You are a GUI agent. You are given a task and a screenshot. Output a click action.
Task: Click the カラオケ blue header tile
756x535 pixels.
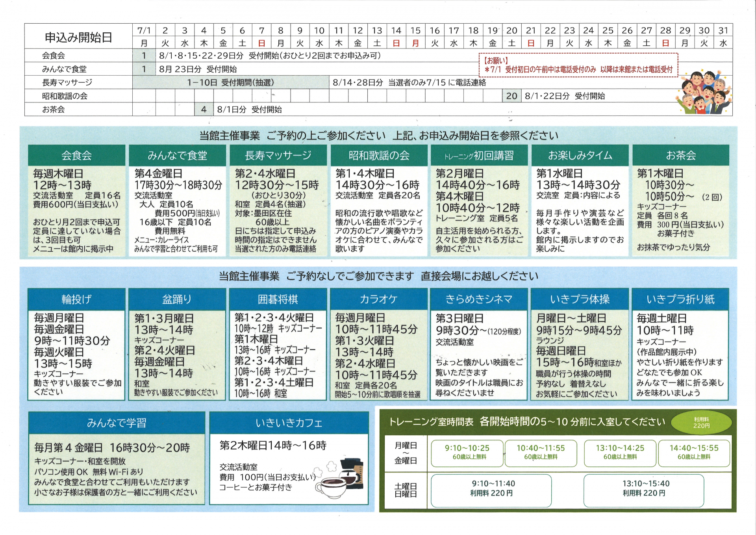tap(378, 299)
